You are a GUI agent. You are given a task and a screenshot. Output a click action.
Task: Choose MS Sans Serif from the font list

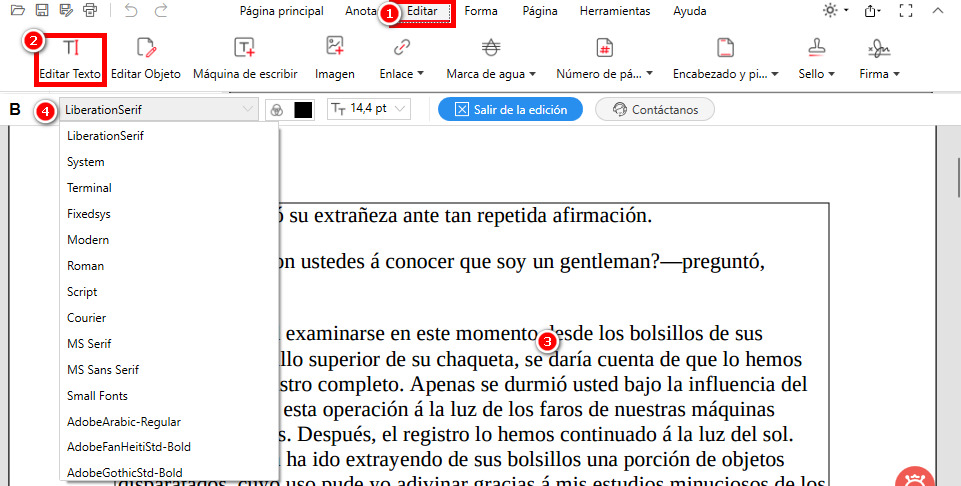coord(169,370)
